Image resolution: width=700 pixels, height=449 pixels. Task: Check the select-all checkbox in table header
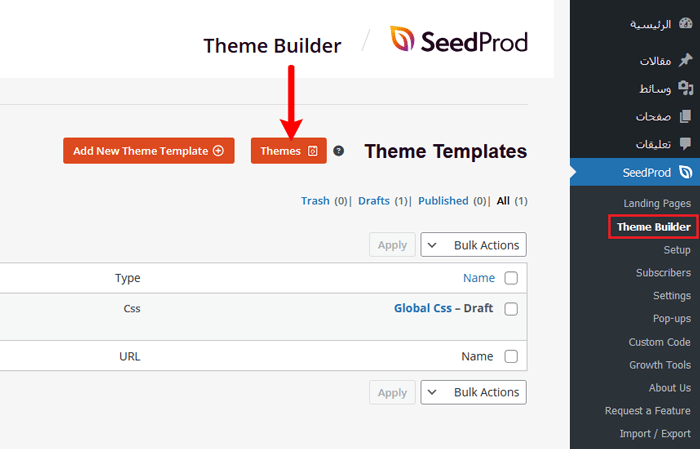click(x=511, y=278)
